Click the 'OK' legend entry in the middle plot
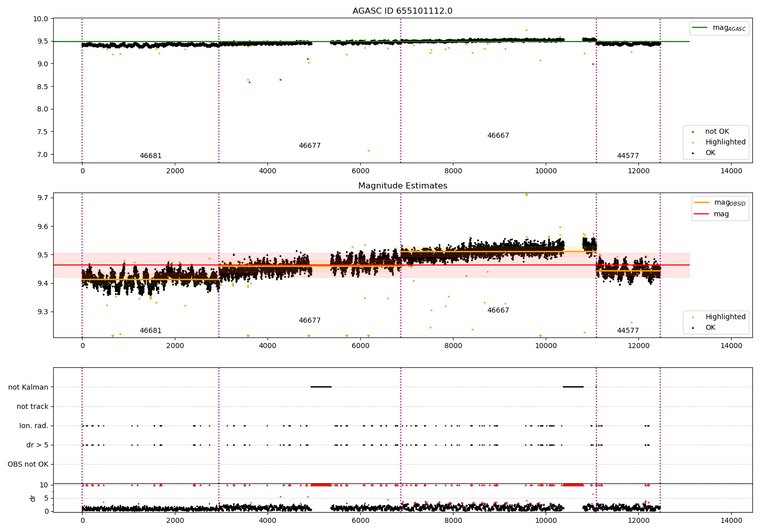Image resolution: width=760 pixels, height=532 pixels. tap(705, 327)
